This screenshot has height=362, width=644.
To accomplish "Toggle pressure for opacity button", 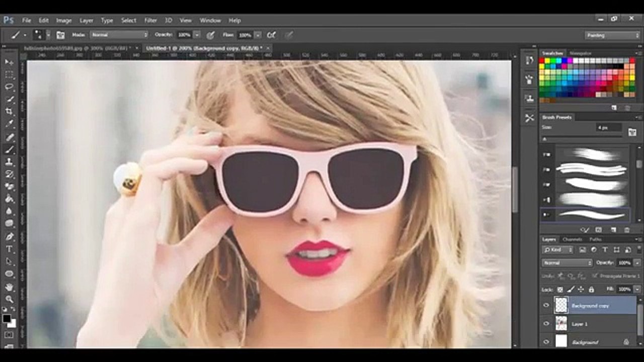I will click(x=210, y=35).
